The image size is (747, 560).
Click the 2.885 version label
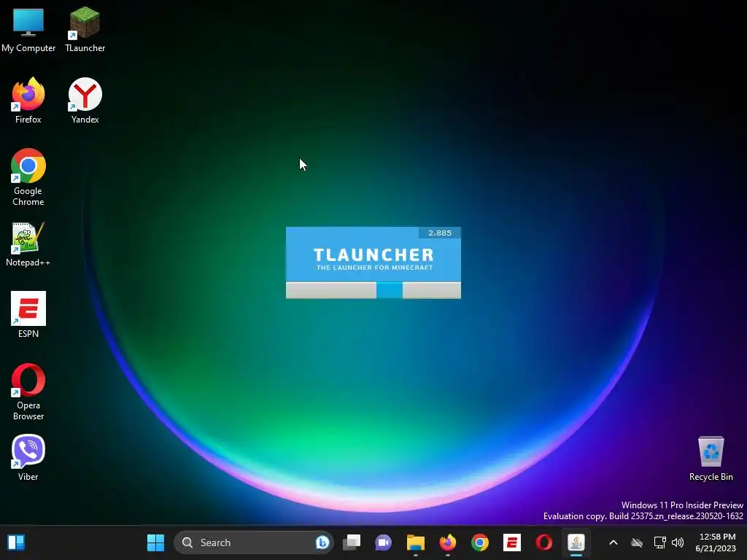pos(439,233)
